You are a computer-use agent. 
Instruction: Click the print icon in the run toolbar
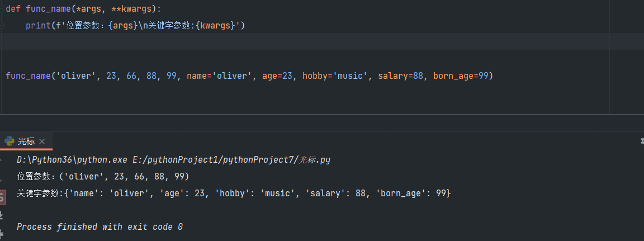(x=2, y=230)
